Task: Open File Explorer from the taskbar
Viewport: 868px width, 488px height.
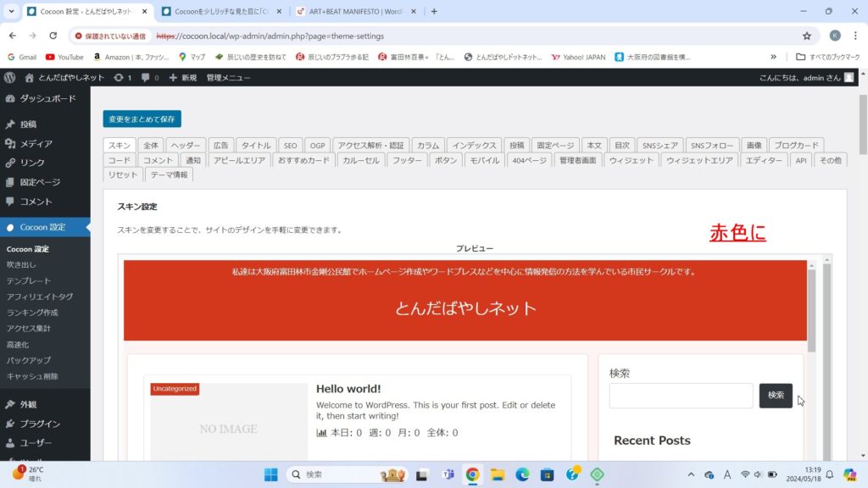Action: [498, 474]
